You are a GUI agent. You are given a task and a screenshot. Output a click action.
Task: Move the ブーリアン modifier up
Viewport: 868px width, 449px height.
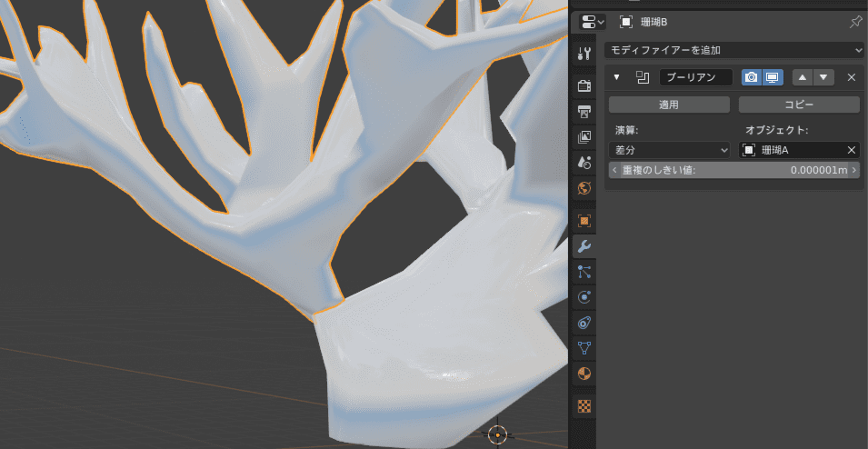click(x=803, y=77)
